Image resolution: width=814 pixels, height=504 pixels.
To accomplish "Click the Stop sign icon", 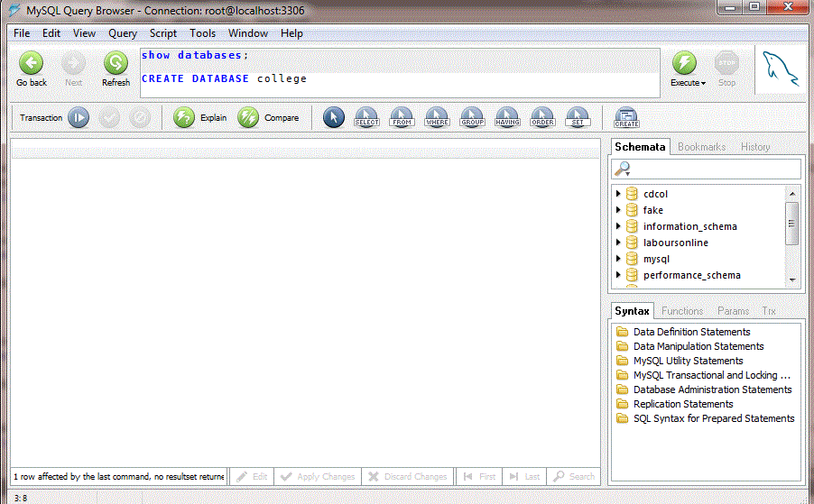I will (726, 63).
